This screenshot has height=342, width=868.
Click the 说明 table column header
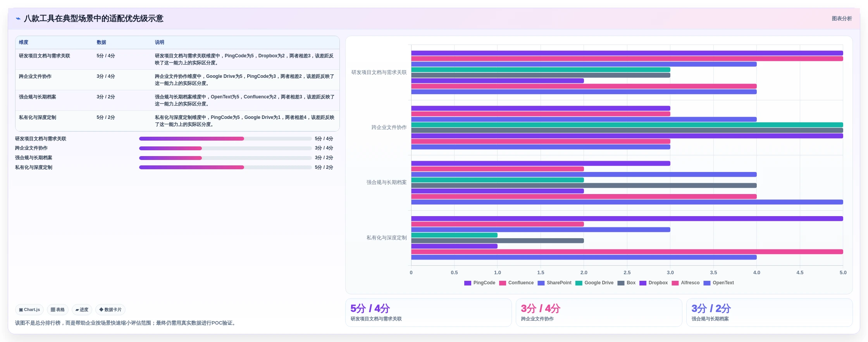click(160, 42)
